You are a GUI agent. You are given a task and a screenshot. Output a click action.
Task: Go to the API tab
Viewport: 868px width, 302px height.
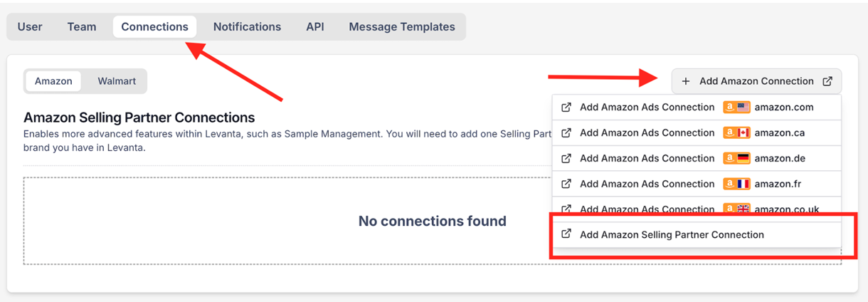pos(315,27)
